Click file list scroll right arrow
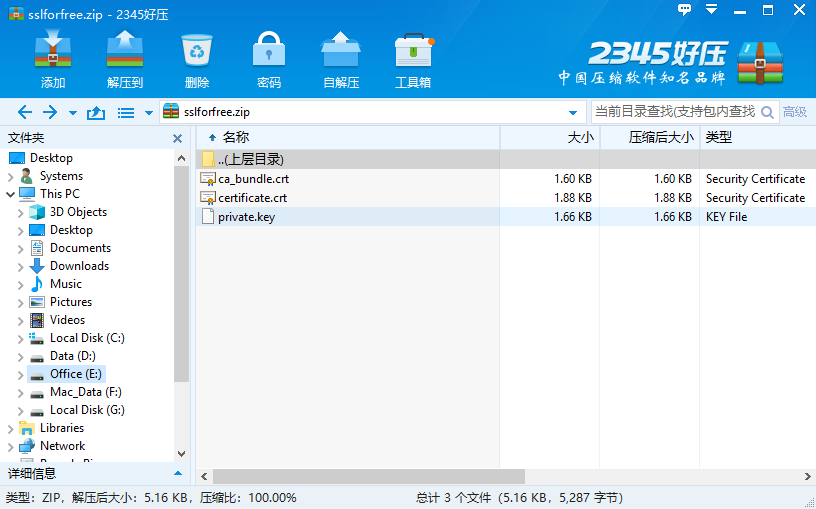The image size is (816, 509). (x=807, y=476)
